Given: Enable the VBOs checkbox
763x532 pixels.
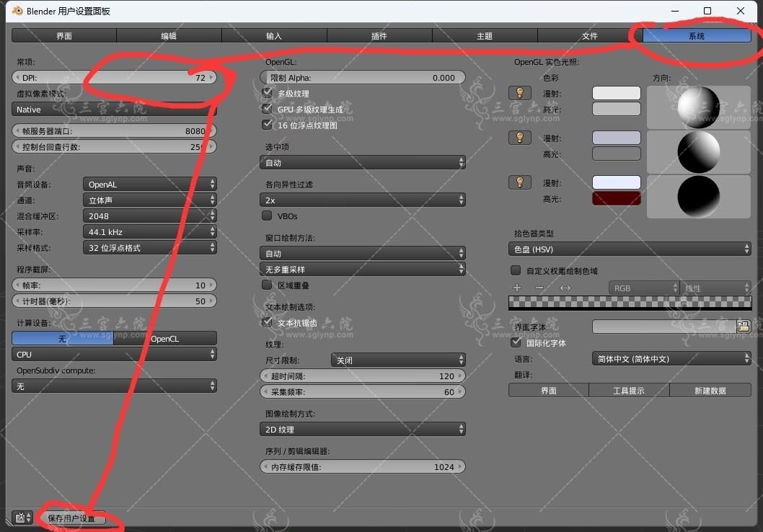Looking at the screenshot, I should click(267, 216).
